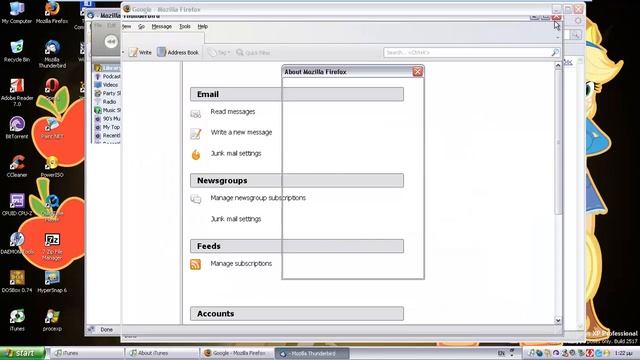Click the magnifier icon in search box
Image resolution: width=640 pixels, height=360 pixels.
555,52
